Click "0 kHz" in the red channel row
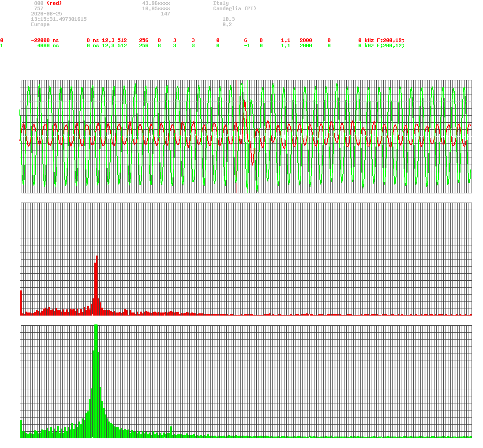Image resolution: width=483 pixels, height=448 pixels. coord(366,41)
